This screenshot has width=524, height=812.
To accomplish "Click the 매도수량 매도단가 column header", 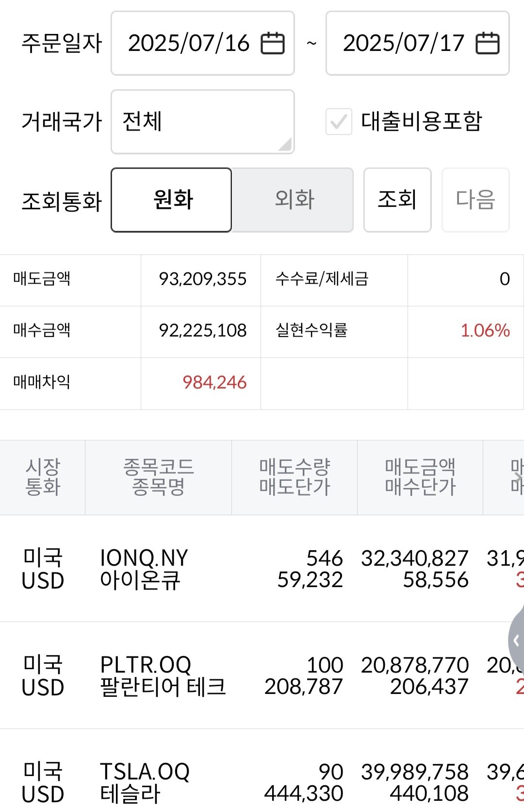I will [x=295, y=477].
